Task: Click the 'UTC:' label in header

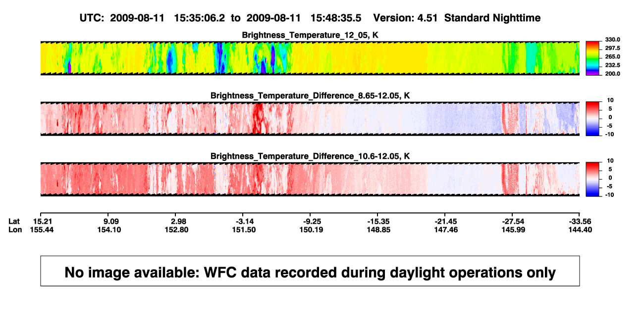Action: (92, 18)
